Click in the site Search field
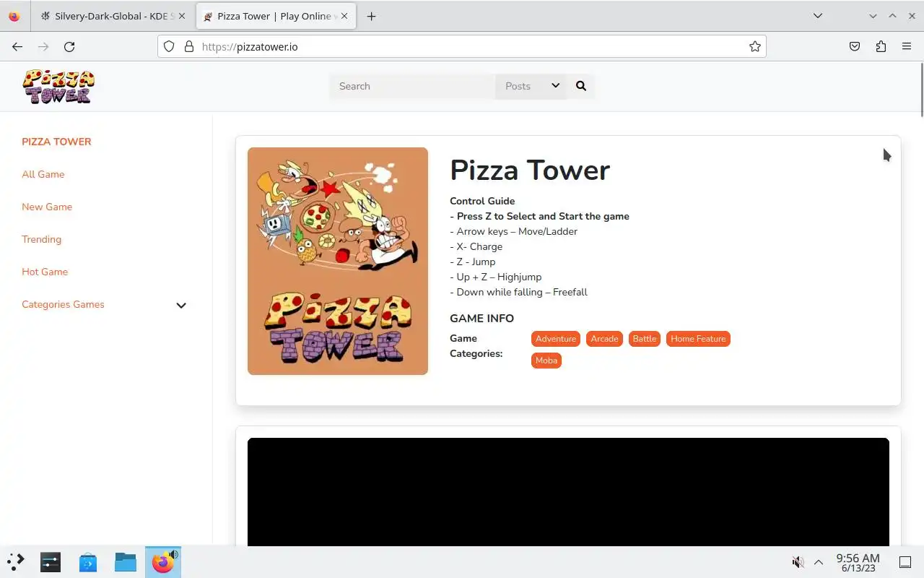Screen dimensions: 924x578 pos(413,86)
